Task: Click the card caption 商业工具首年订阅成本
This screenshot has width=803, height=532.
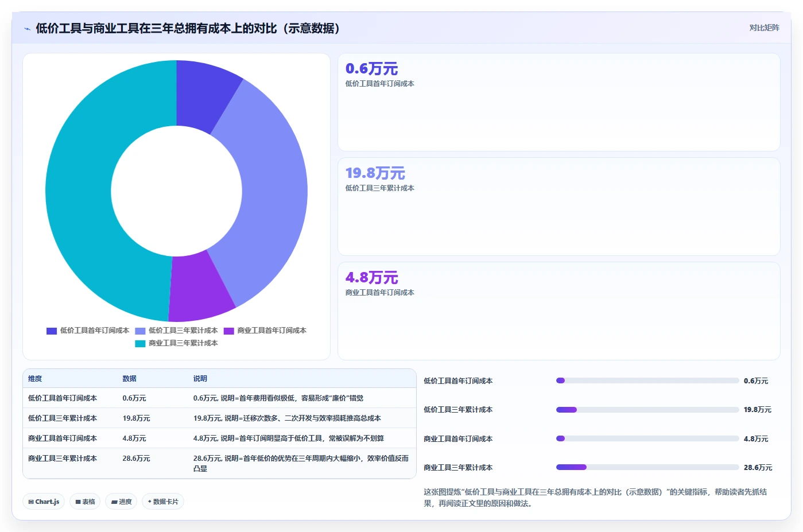Action: click(x=379, y=293)
